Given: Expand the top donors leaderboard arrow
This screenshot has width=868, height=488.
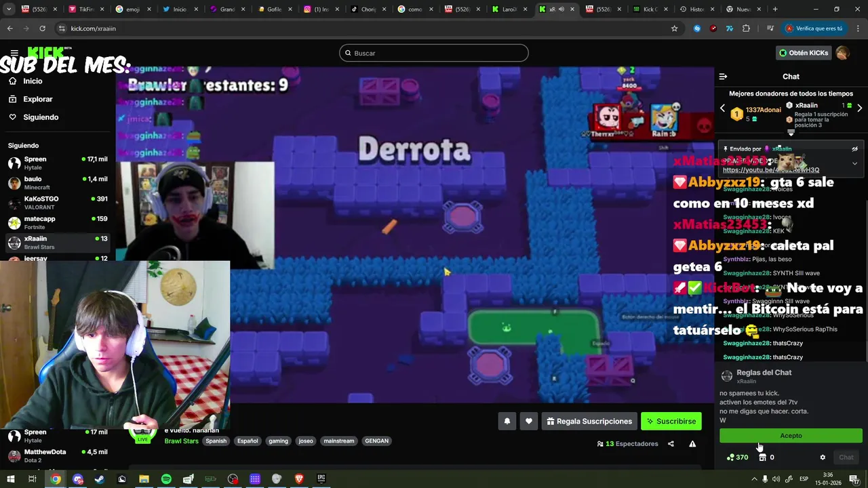Looking at the screenshot, I should tap(791, 133).
